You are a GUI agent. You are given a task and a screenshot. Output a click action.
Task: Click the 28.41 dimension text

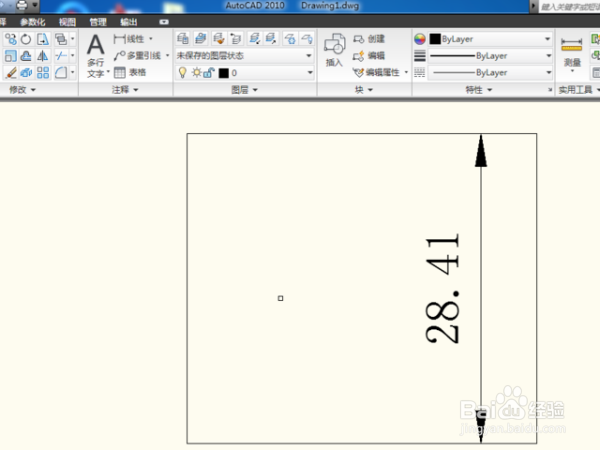coord(442,287)
